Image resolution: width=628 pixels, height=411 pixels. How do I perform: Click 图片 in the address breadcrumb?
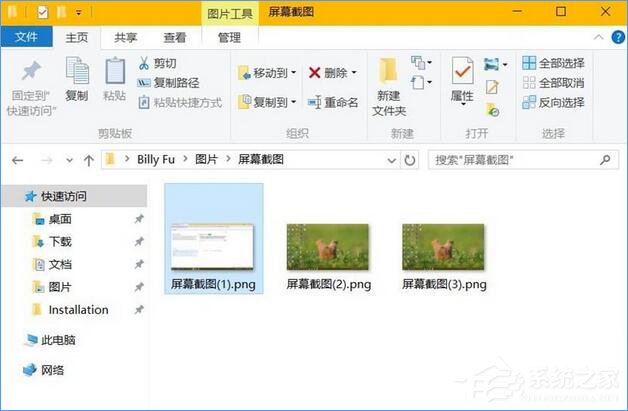click(206, 159)
